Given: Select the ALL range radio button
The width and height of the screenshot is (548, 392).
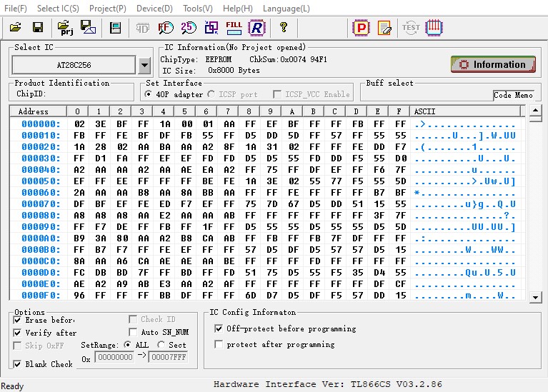Looking at the screenshot, I should (128, 345).
